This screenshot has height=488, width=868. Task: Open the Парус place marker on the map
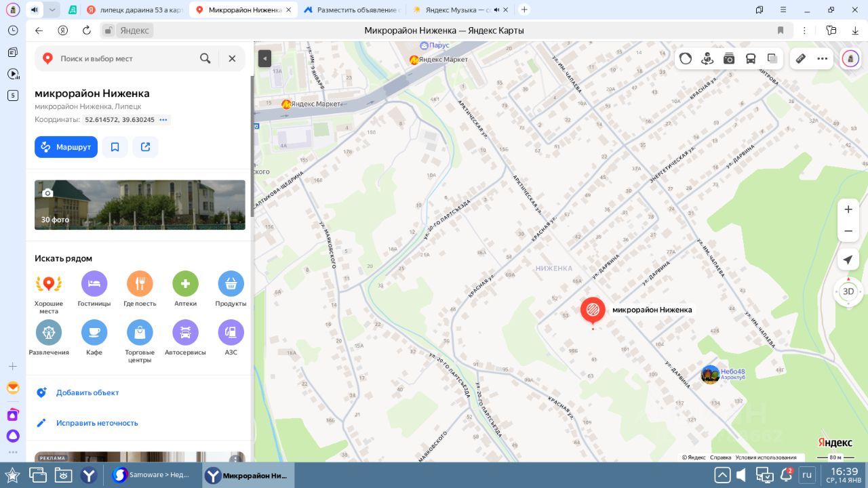425,45
